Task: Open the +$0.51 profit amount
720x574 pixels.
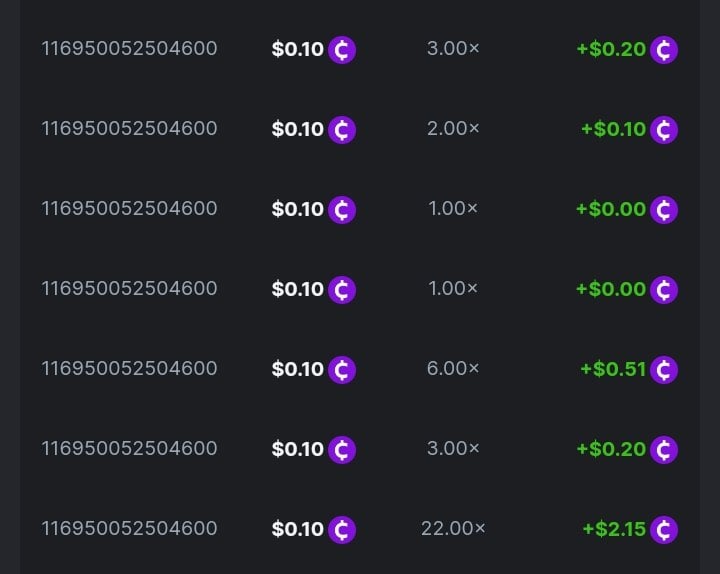Action: 613,368
